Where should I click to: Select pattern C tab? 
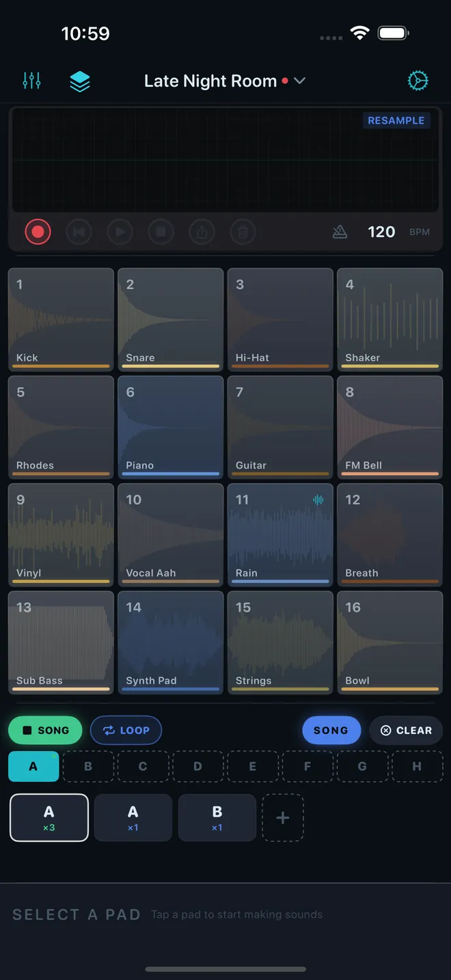coord(143,766)
